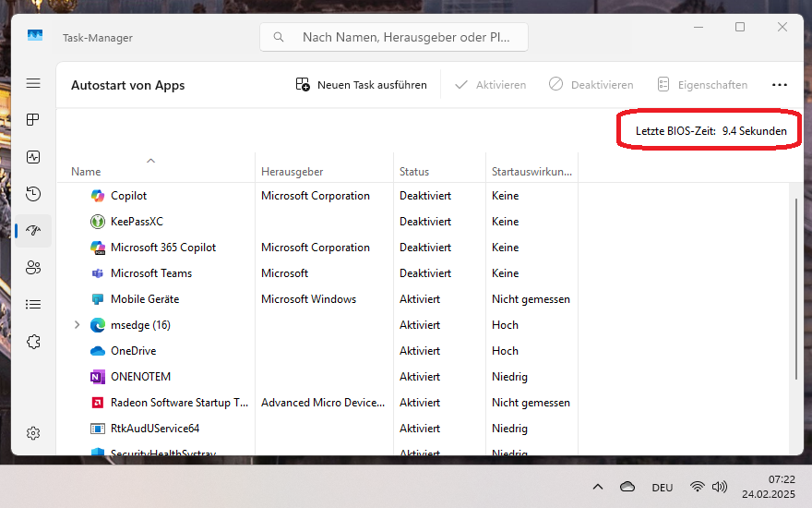
Task: Open the Details list icon in sidebar
Action: (x=33, y=304)
